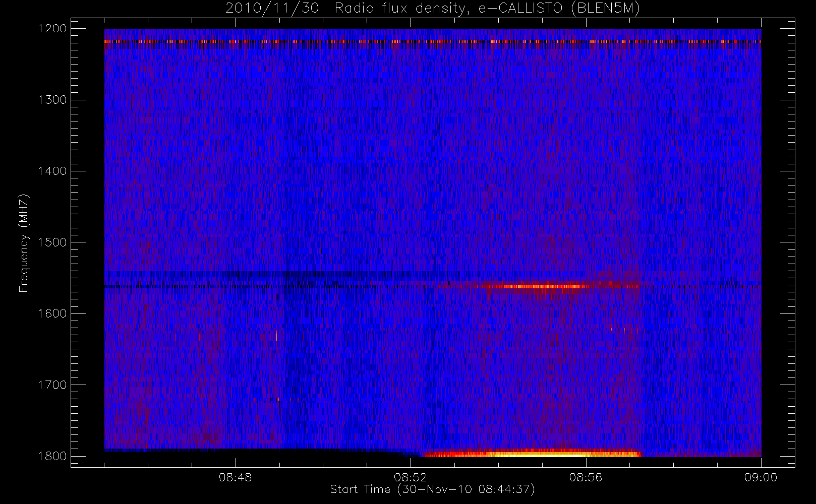Click the orange dashed interference line near 1220 MHz
The image size is (816, 504).
pyautogui.click(x=433, y=42)
